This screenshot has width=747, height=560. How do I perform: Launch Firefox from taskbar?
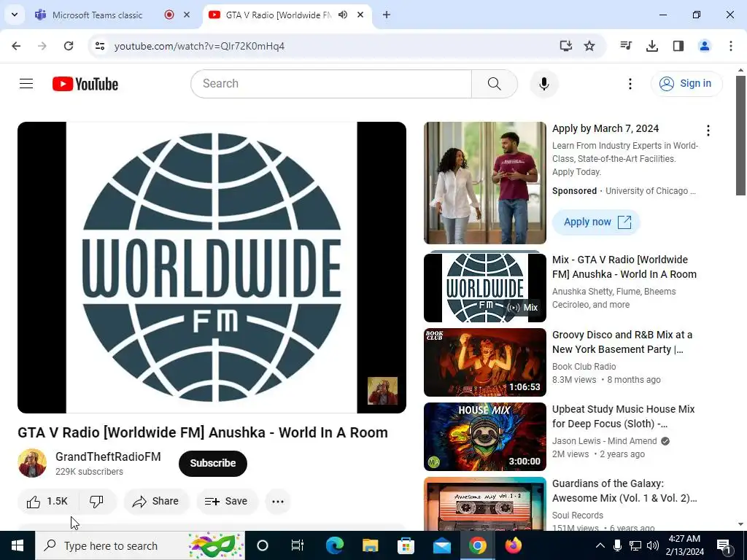pos(513,545)
